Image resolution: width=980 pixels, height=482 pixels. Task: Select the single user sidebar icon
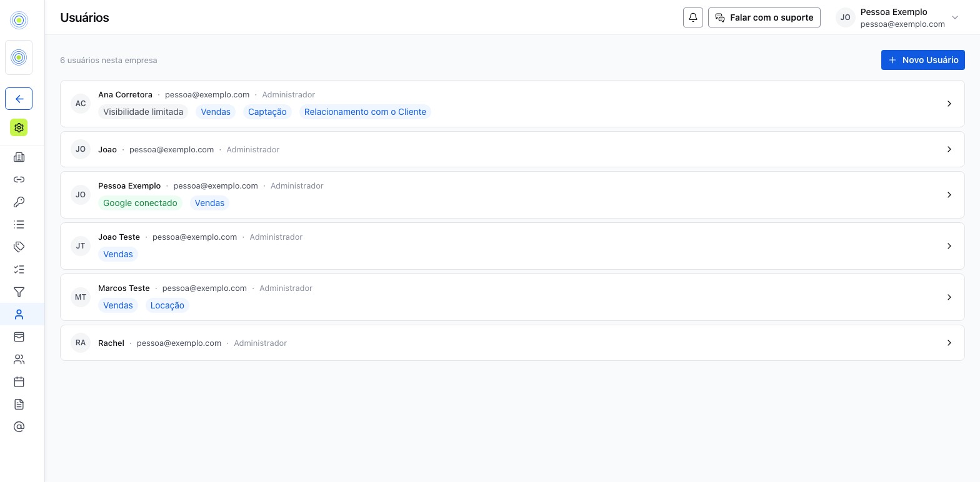(x=19, y=315)
